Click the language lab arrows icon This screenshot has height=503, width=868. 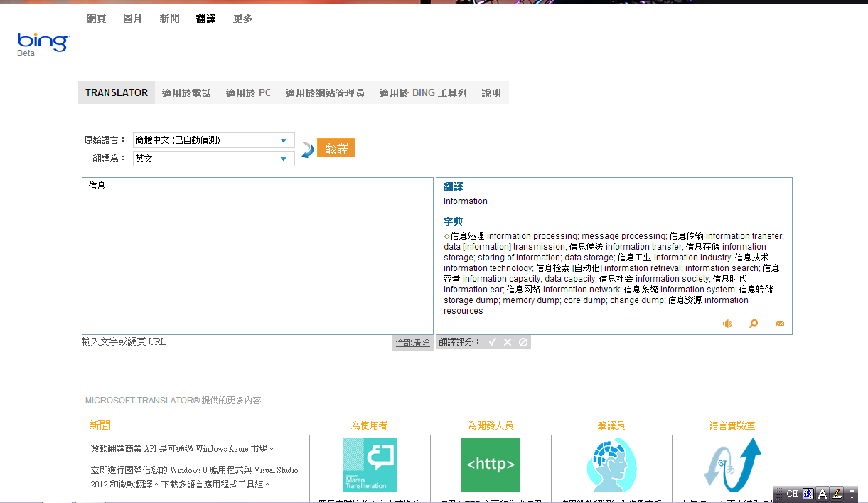pyautogui.click(x=732, y=465)
